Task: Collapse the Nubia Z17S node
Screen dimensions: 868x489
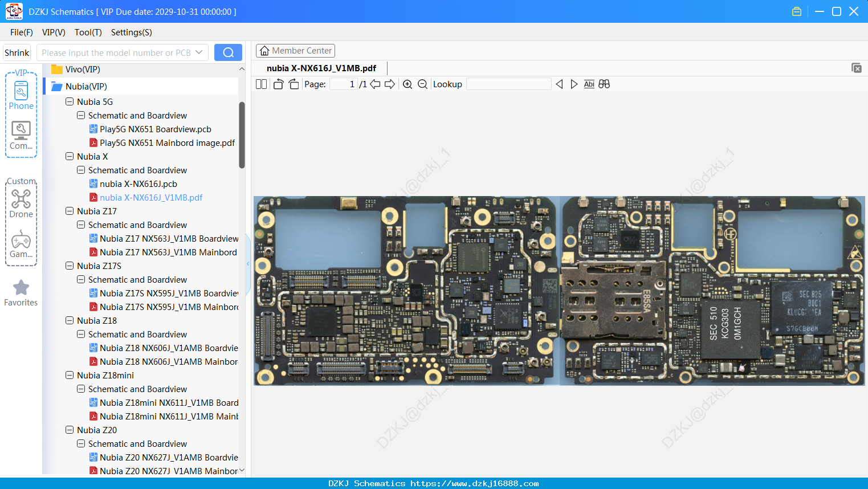Action: point(70,266)
